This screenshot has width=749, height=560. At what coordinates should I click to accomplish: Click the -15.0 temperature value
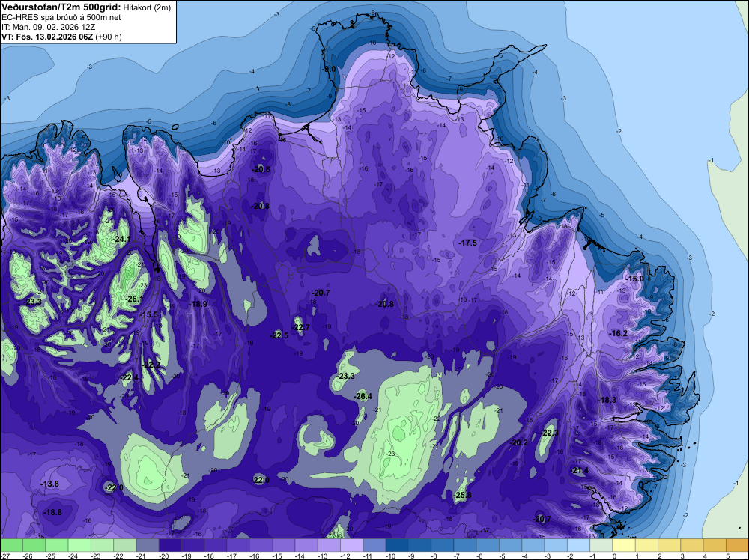point(635,279)
